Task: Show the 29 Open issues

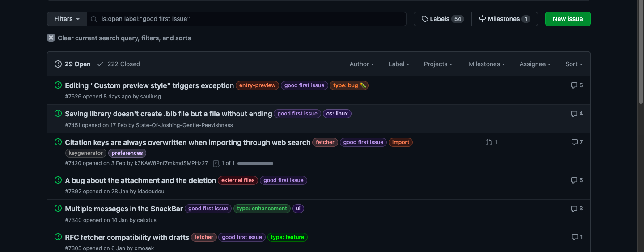Action: (72, 64)
